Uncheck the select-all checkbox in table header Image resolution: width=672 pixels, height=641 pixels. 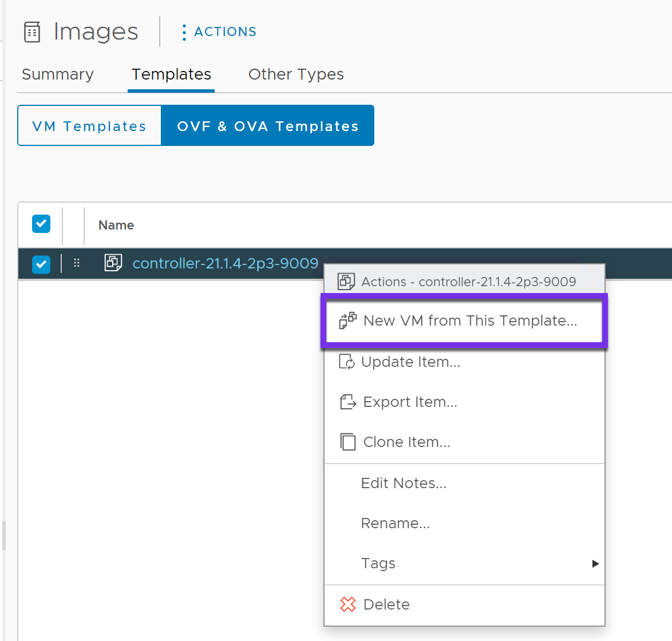click(41, 224)
